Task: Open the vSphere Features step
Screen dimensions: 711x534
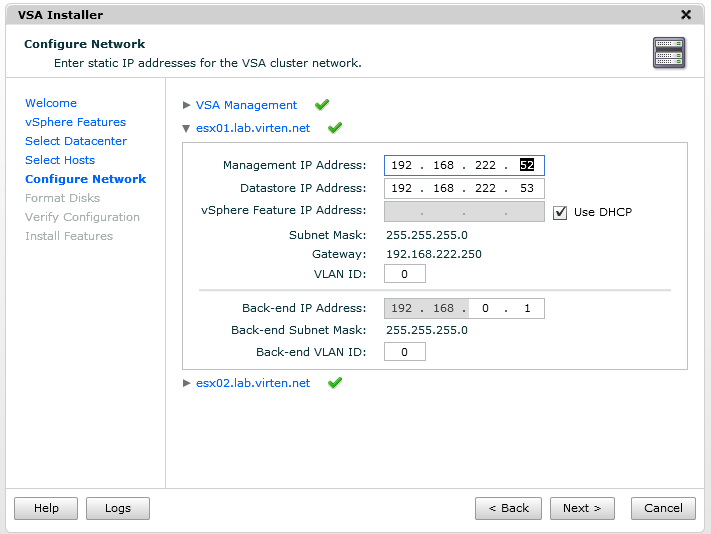Action: click(75, 122)
